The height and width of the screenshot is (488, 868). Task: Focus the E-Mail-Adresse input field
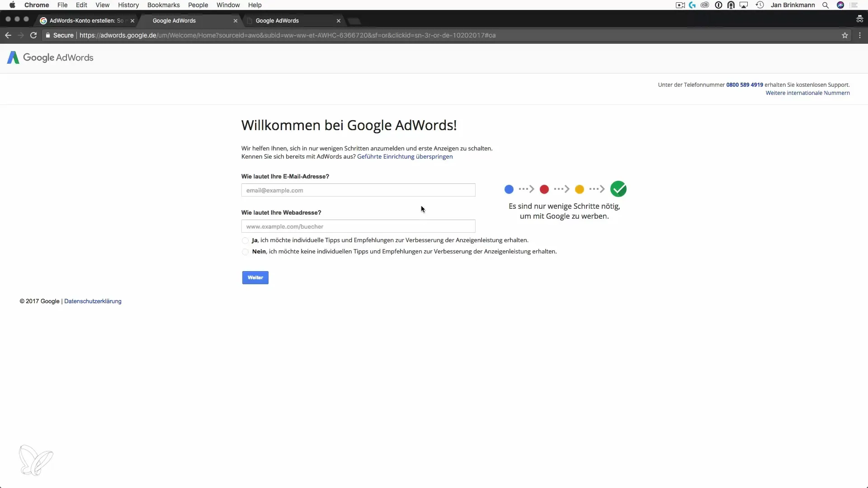click(x=359, y=190)
